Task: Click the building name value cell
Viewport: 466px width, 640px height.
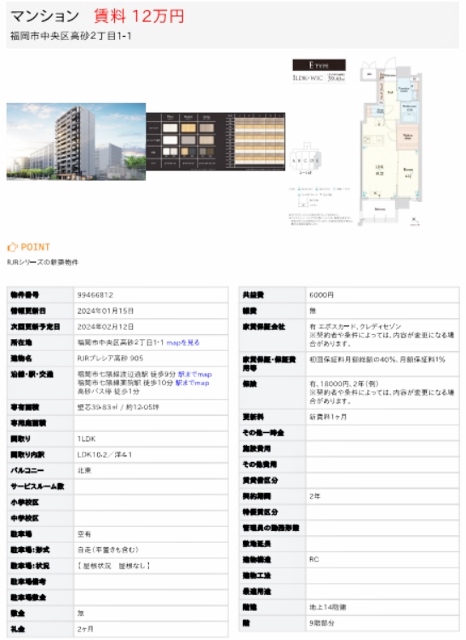Action: pos(151,358)
